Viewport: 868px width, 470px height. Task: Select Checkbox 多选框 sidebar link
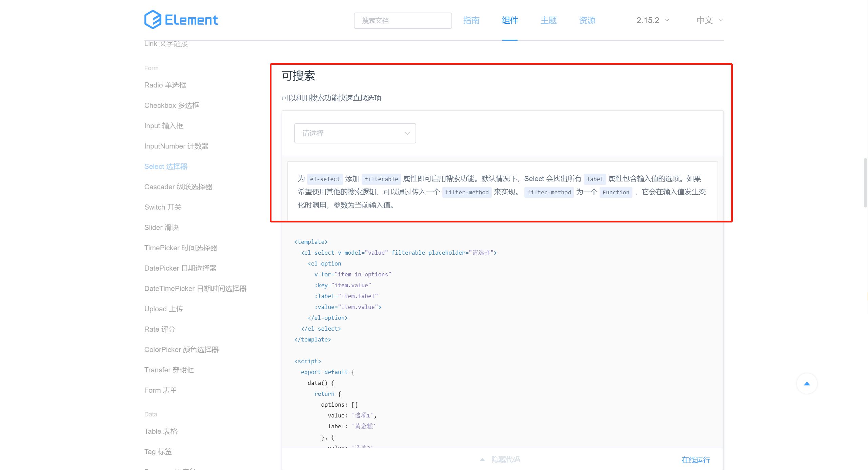[172, 105]
